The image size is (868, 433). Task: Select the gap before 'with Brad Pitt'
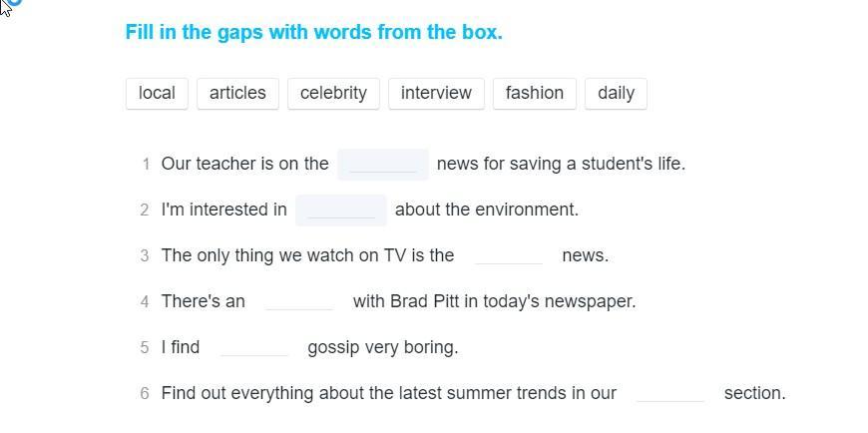(299, 301)
